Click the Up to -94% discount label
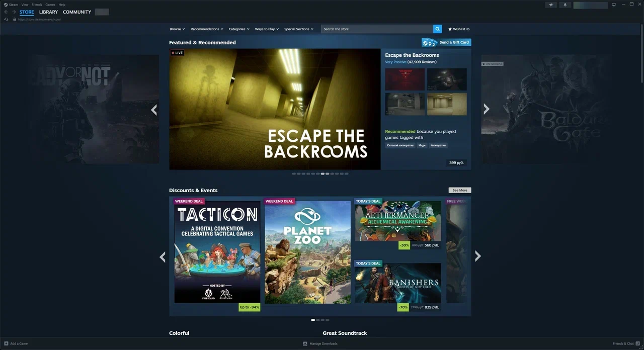 point(250,307)
